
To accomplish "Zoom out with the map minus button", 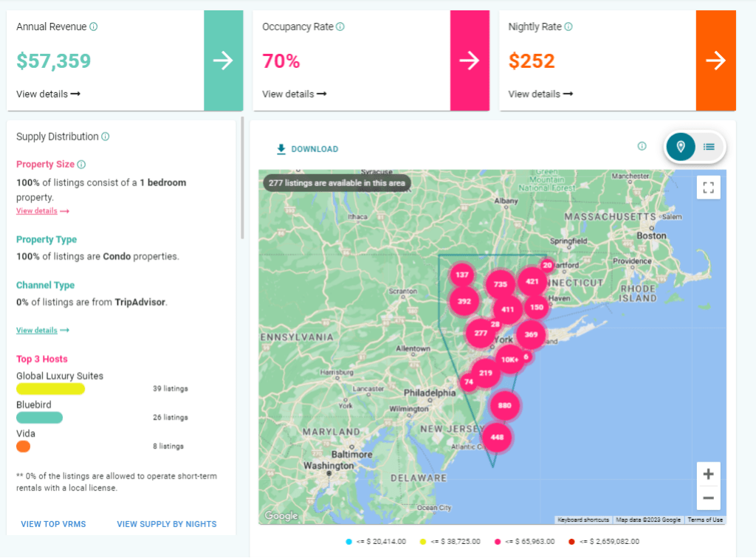I will coord(708,498).
